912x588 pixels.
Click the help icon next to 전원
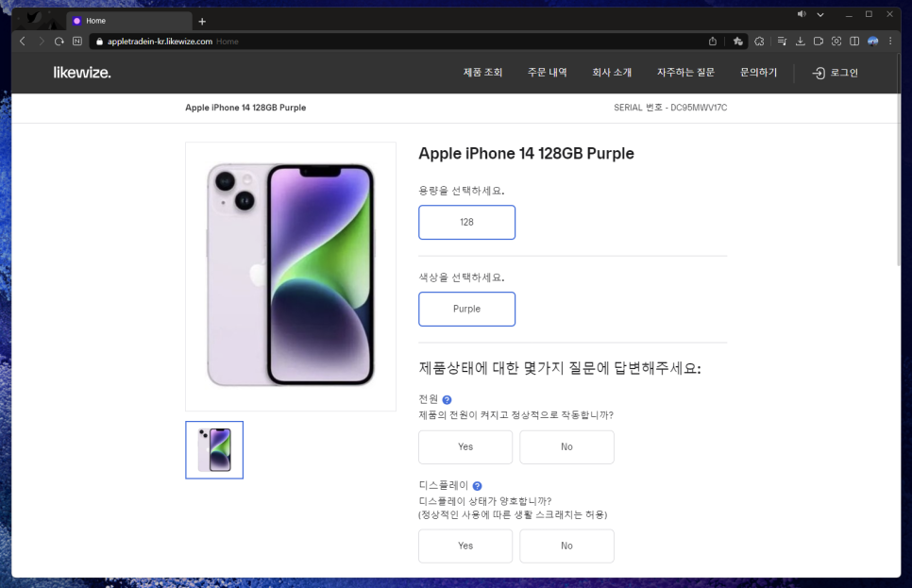(447, 399)
